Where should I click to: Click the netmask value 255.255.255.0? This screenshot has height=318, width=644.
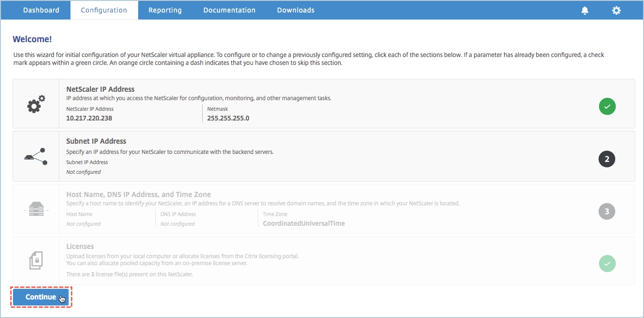click(228, 118)
